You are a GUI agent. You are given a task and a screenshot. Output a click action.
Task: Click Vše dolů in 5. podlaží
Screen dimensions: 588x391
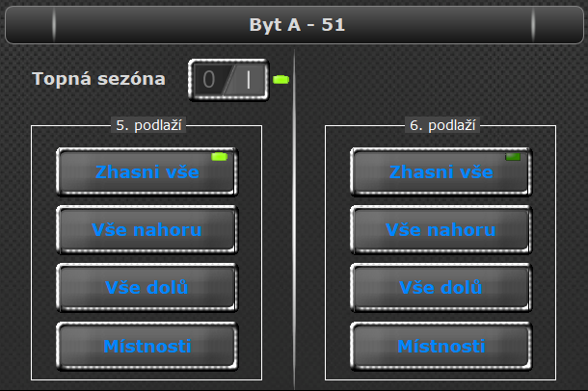[x=147, y=287]
